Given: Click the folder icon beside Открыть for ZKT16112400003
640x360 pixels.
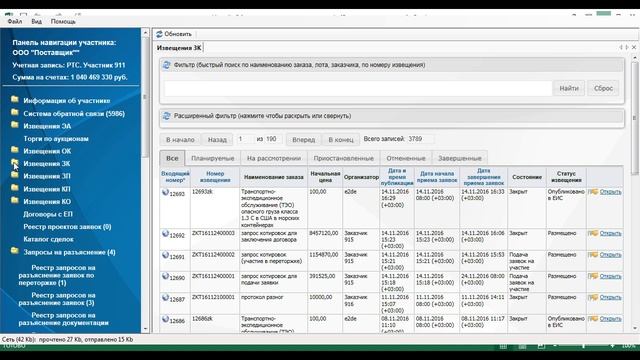Looking at the screenshot, I should (x=593, y=233).
